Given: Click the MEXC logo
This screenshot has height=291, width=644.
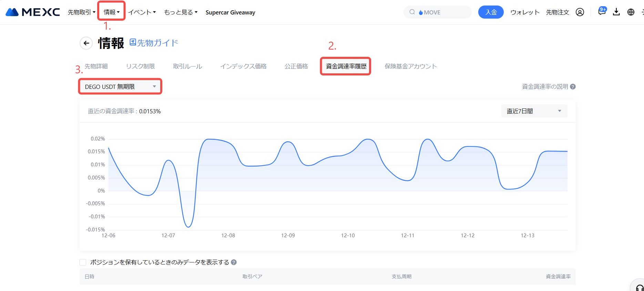Looking at the screenshot, I should tap(33, 12).
